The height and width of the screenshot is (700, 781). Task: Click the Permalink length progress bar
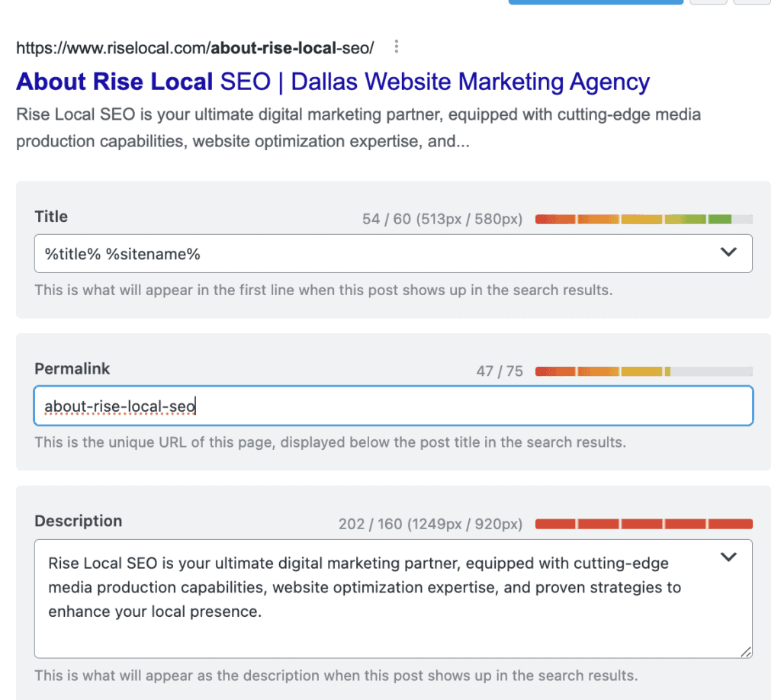[x=643, y=371]
